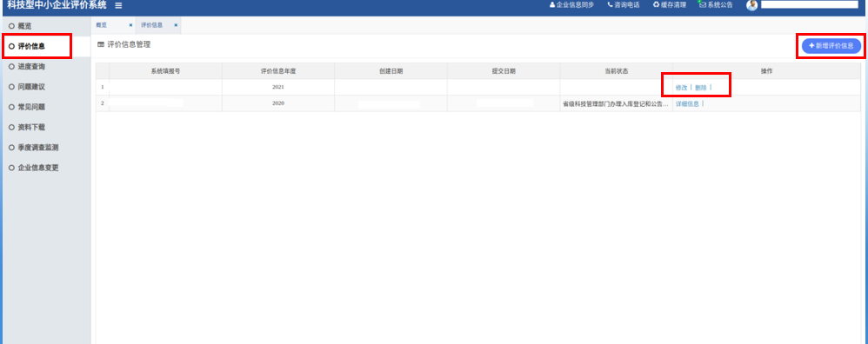Open 企业信息同步 in the top bar
Viewport: 868px width, 344px height.
571,5
